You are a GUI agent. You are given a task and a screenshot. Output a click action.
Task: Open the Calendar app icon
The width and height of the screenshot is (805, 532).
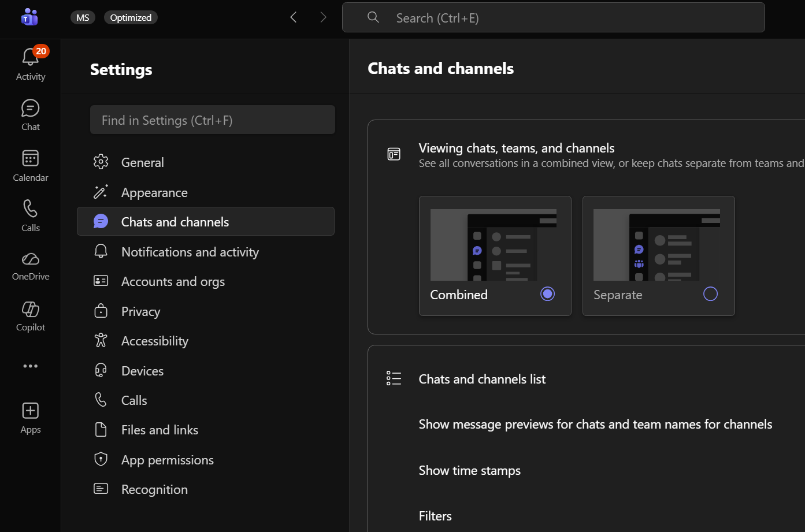[30, 159]
